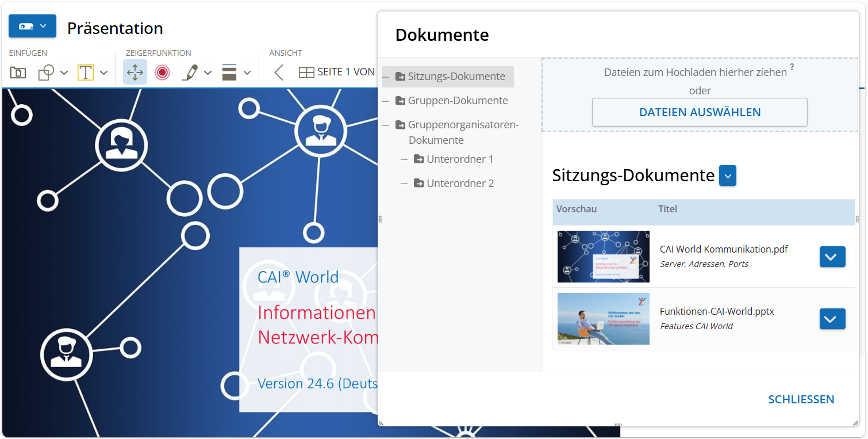
Task: Open the page overview grid
Action: (306, 72)
